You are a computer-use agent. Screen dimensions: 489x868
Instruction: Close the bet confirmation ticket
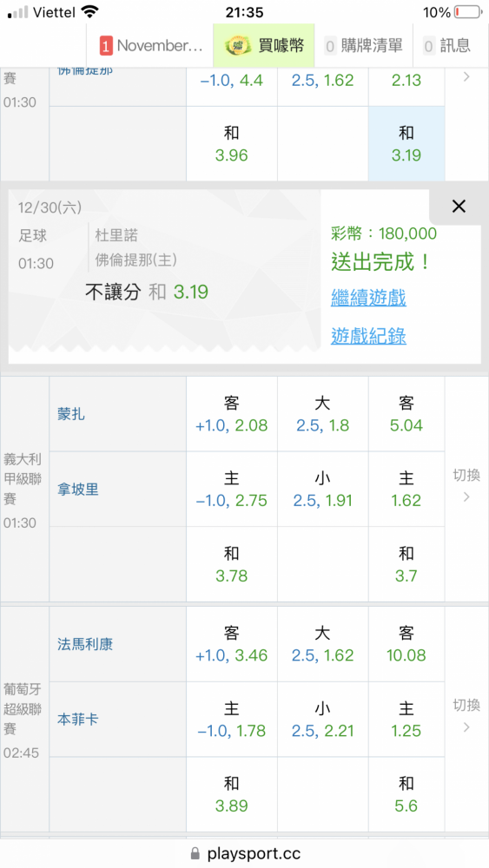[459, 207]
